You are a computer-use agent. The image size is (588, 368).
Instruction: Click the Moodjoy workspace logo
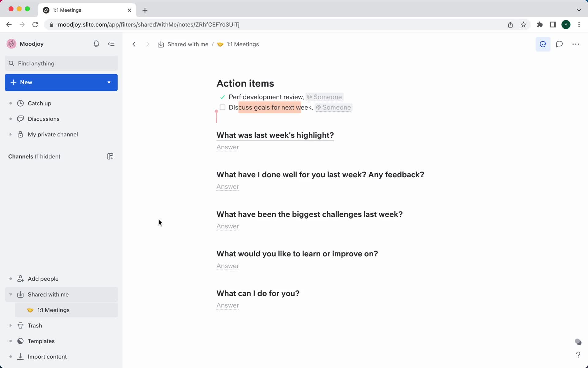coord(11,44)
